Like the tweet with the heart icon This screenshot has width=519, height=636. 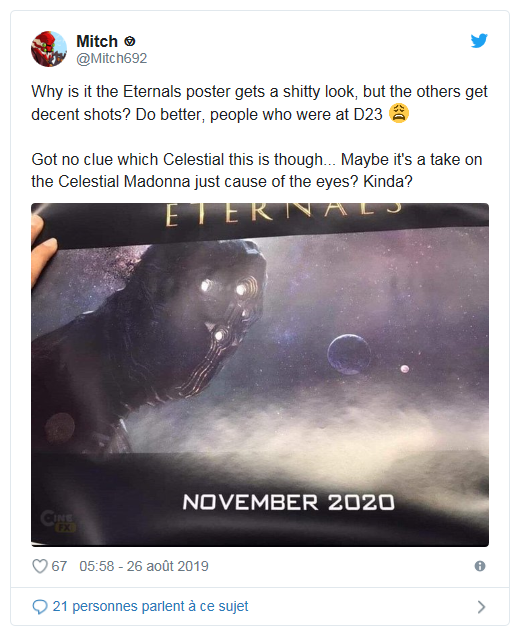click(40, 566)
